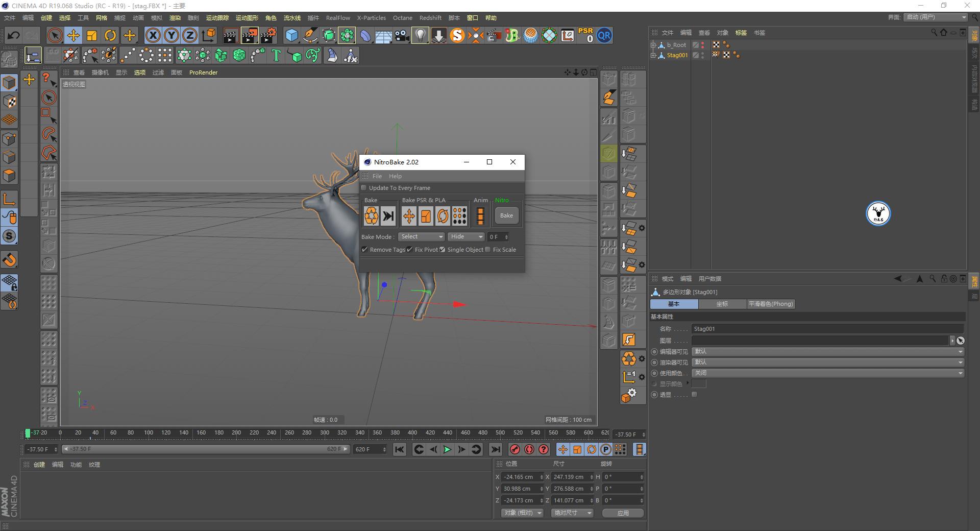This screenshot has height=531, width=980.
Task: Click the Undo arrow icon
Action: (x=14, y=35)
